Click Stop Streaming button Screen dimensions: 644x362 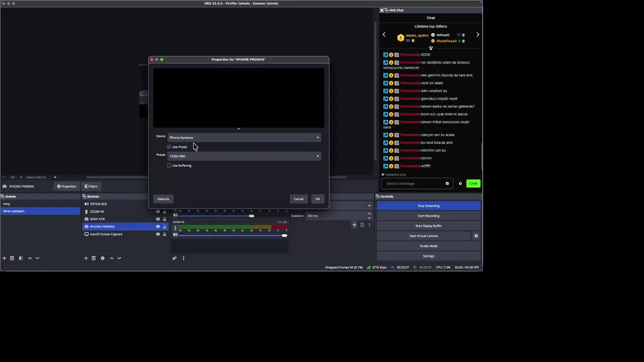[x=429, y=206]
